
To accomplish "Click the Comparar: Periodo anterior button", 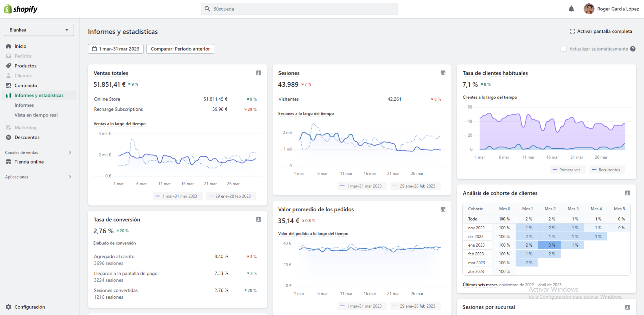I will pos(180,49).
